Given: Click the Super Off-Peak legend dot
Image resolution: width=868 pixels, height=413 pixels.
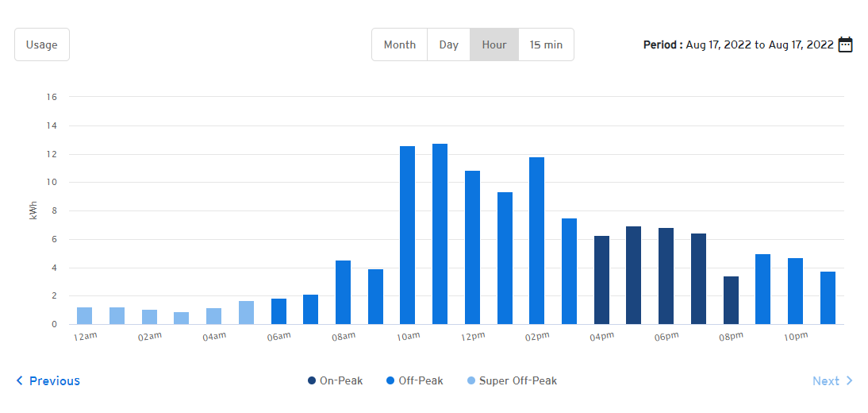Looking at the screenshot, I should pyautogui.click(x=471, y=381).
